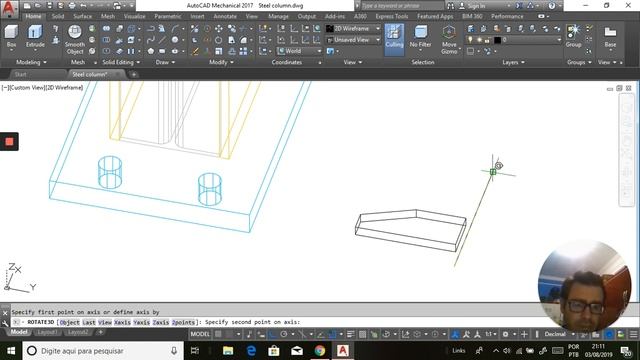This screenshot has width=640, height=360.
Task: Select the Move Gizmo tool
Action: tap(449, 40)
